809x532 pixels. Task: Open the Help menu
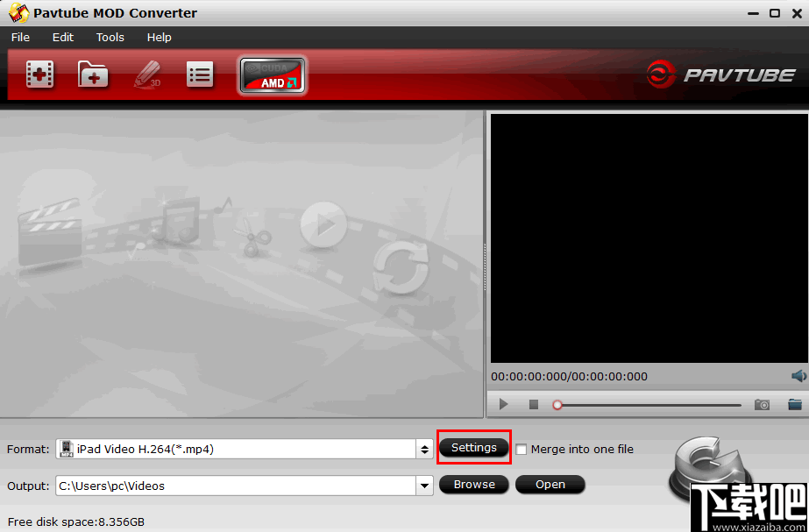[159, 37]
